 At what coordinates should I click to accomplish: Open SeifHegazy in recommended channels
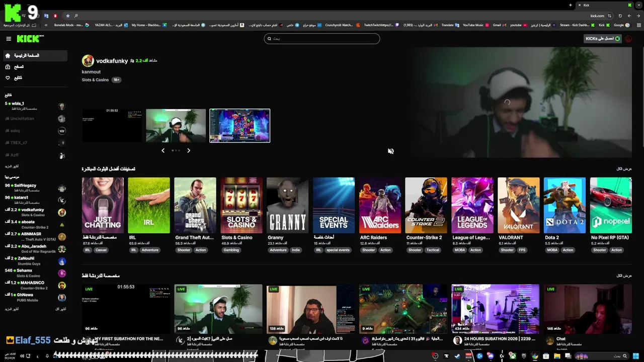35,188
